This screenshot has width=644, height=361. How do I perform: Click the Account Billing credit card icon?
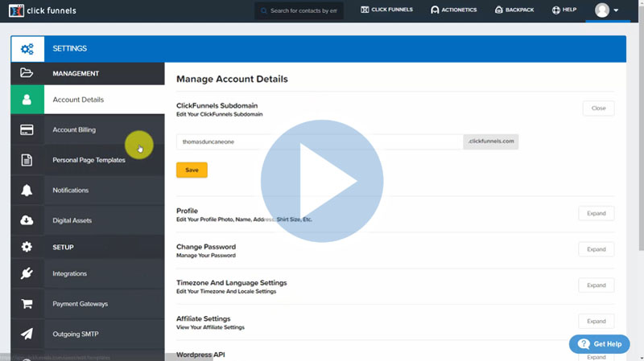tap(27, 129)
